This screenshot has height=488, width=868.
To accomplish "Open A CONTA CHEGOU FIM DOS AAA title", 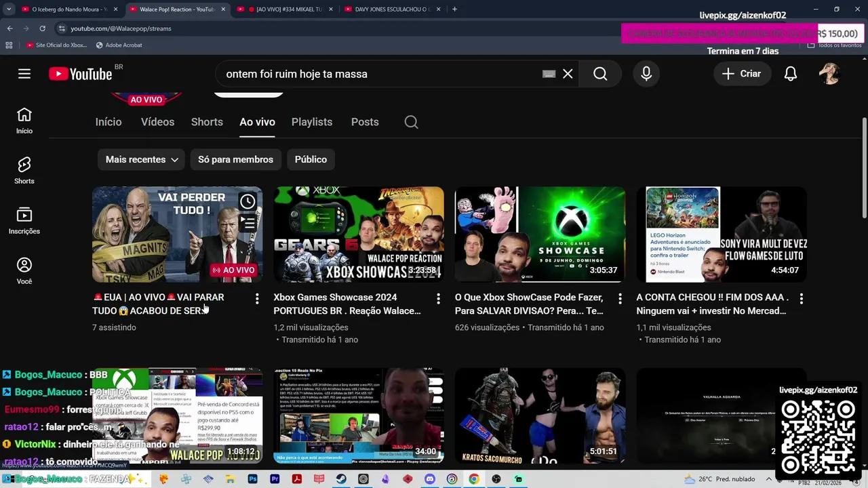I will 712,304.
